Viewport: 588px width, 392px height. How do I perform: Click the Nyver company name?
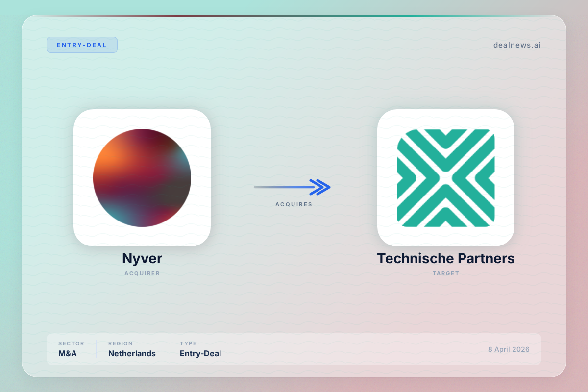point(142,258)
